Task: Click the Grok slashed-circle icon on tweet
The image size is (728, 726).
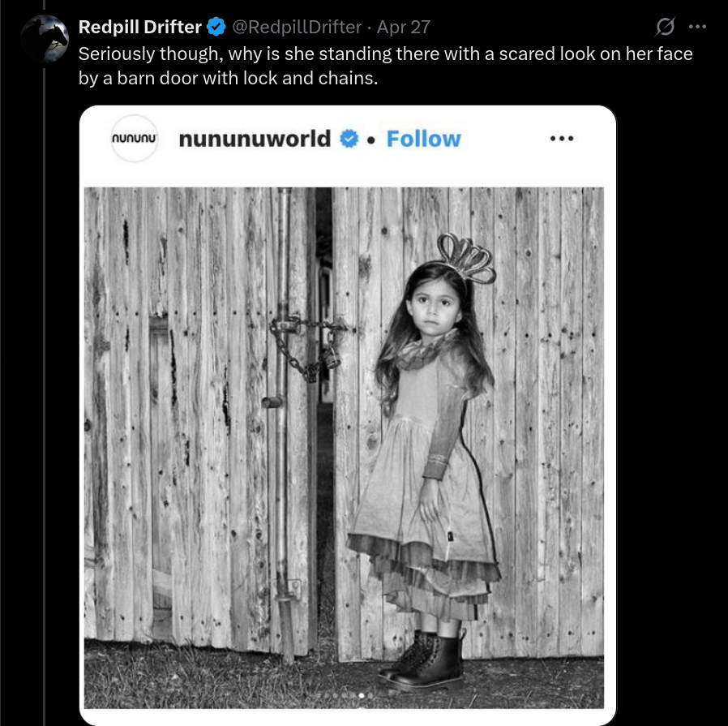Action: tap(665, 27)
